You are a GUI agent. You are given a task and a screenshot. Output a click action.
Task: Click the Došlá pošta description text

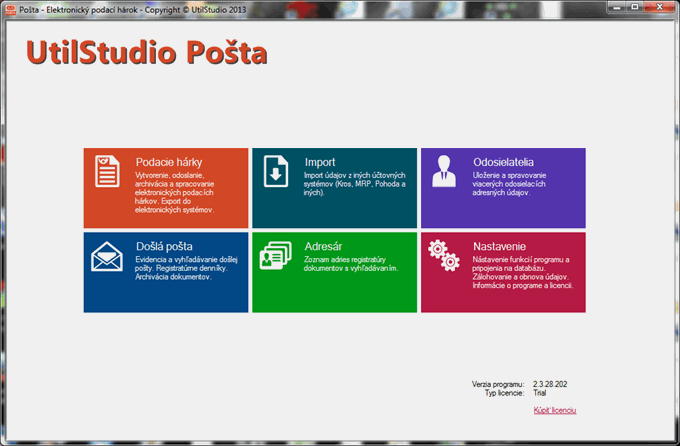point(186,268)
